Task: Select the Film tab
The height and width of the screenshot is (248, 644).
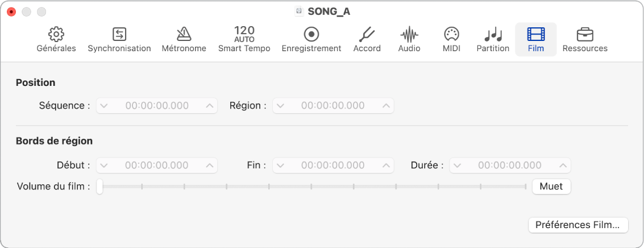Action: point(535,34)
